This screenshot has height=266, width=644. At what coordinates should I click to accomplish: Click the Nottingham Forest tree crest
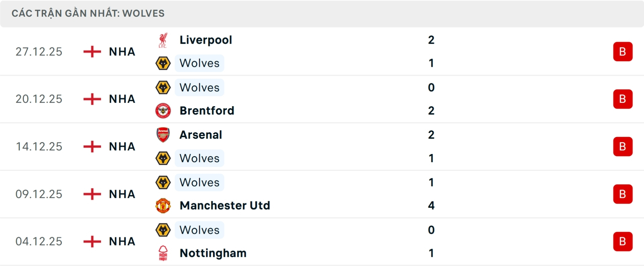[x=163, y=253]
